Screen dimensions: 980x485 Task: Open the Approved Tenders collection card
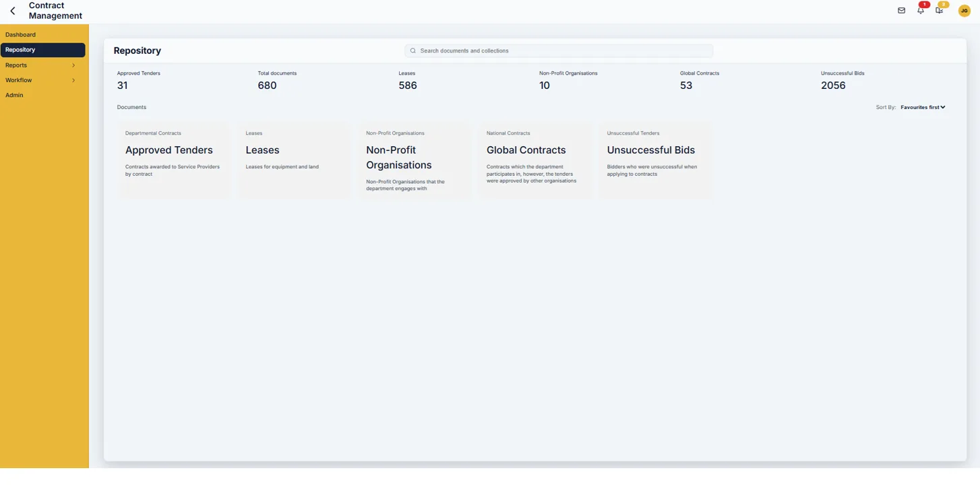pyautogui.click(x=175, y=160)
